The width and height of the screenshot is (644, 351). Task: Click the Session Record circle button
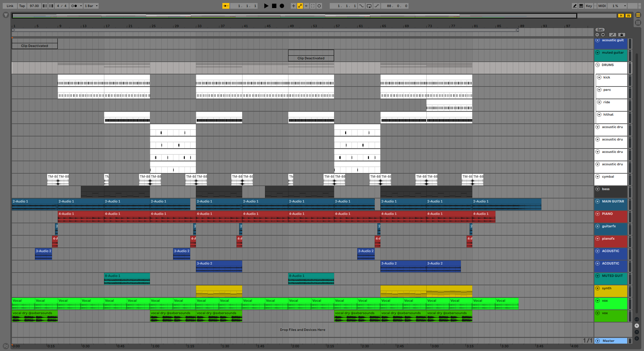(319, 6)
